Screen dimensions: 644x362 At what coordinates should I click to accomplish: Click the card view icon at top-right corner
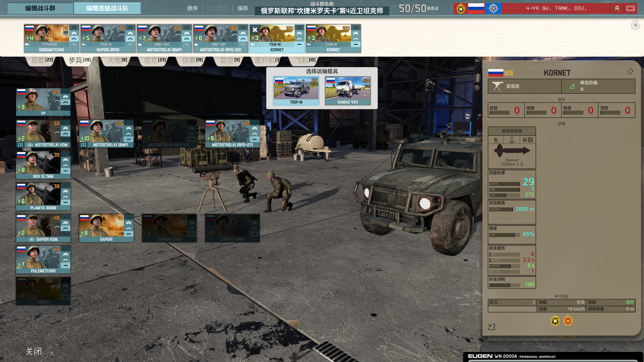[x=630, y=8]
